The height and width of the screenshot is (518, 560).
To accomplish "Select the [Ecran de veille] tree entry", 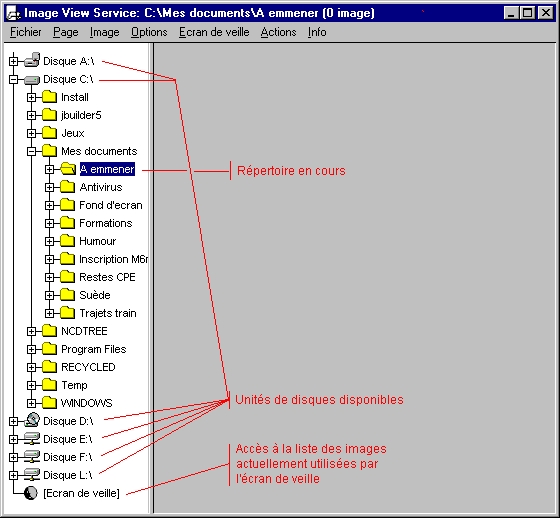I will (x=81, y=493).
